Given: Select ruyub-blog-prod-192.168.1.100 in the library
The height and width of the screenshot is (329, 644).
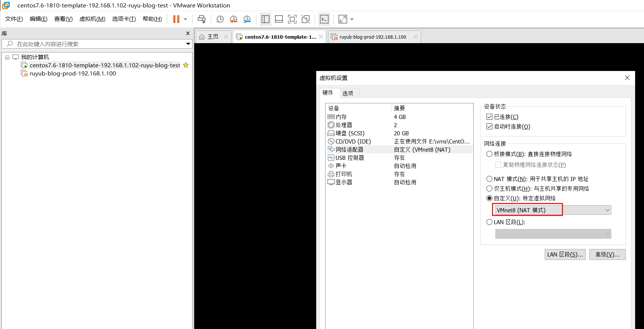Looking at the screenshot, I should pos(73,74).
